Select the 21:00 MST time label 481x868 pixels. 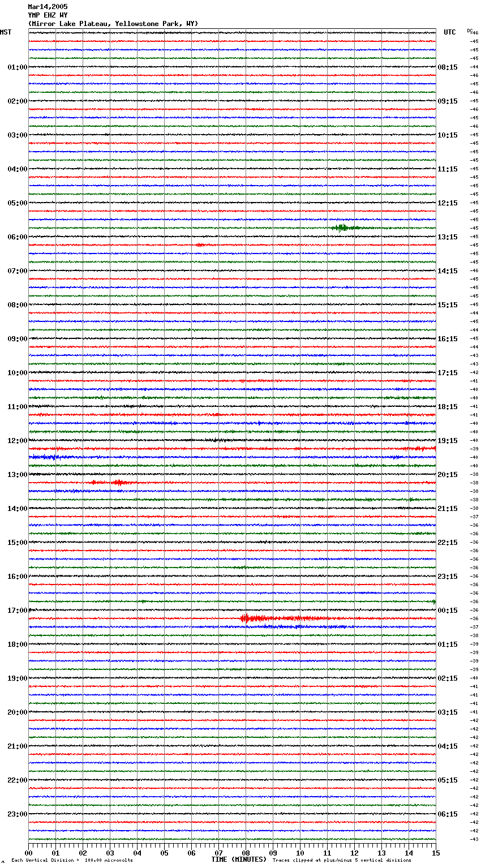[x=18, y=746]
